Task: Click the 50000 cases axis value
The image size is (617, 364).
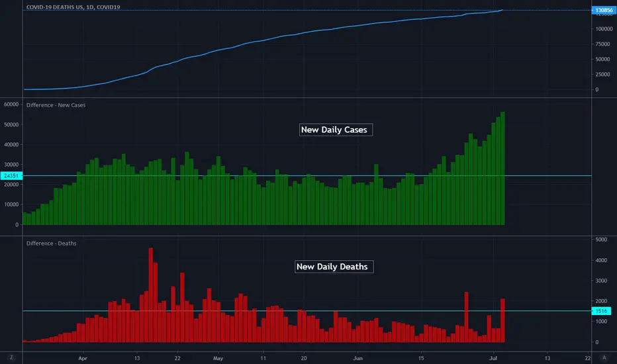Action: (11, 124)
